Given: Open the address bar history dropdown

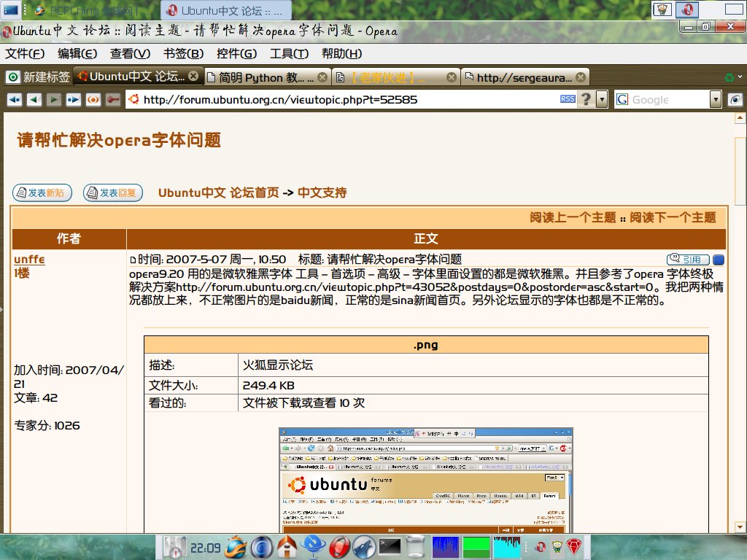Looking at the screenshot, I should pos(602,99).
